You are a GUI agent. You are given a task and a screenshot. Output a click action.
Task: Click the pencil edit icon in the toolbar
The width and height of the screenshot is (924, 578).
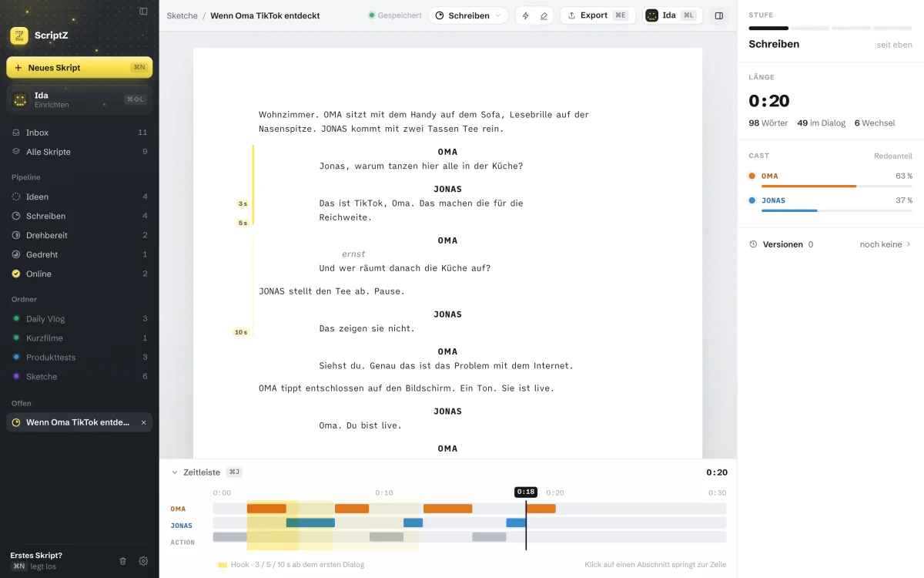click(x=544, y=15)
